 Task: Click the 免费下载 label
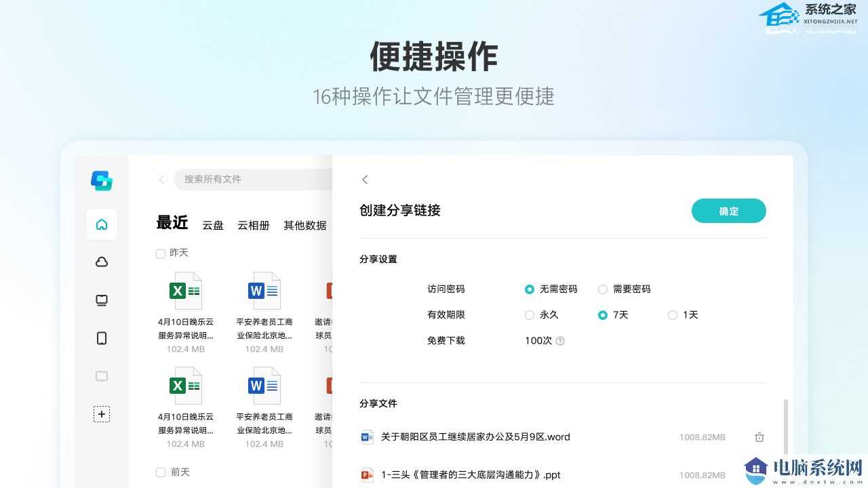coord(446,341)
